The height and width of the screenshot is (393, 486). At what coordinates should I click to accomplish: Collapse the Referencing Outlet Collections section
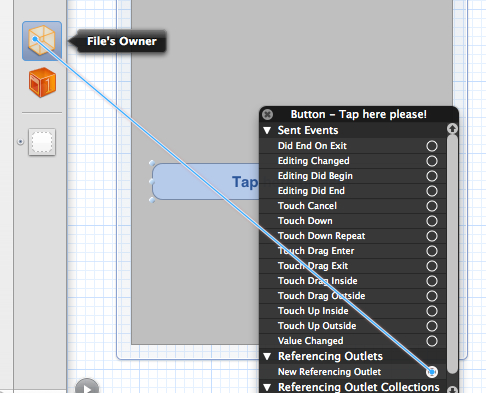(267, 387)
